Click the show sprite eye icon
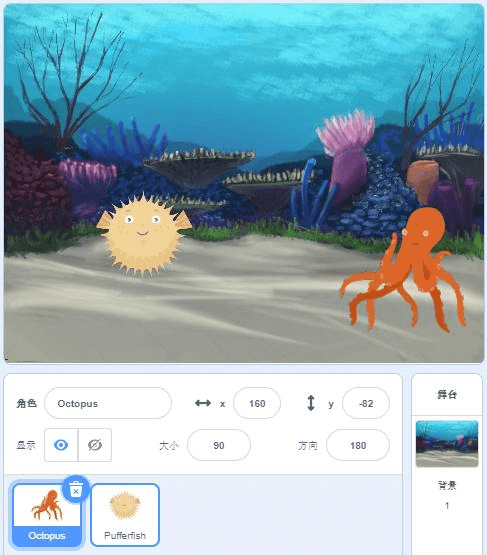Screen dimensions: 487x555 pos(61,445)
